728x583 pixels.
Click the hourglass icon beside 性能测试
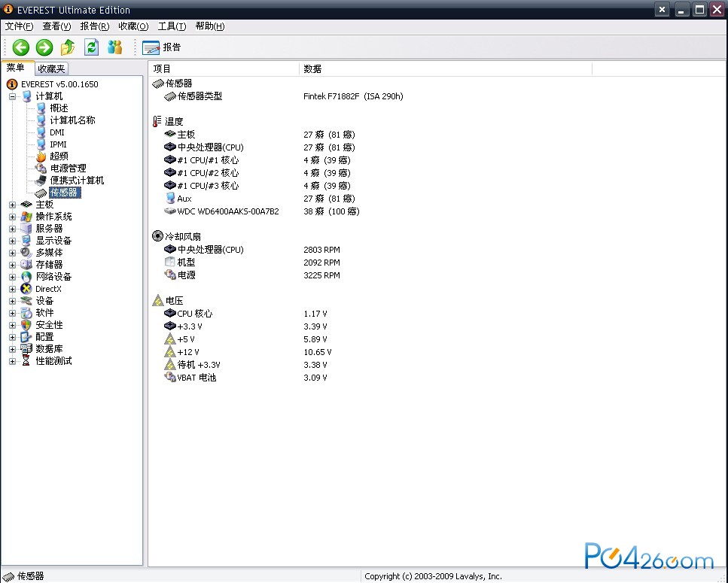coord(26,361)
